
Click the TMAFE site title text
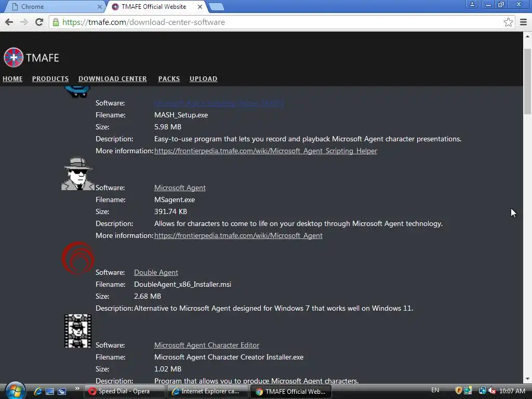pyautogui.click(x=43, y=58)
